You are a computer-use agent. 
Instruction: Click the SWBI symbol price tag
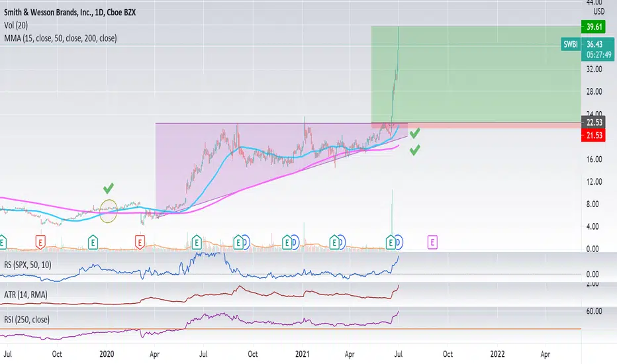pos(571,44)
